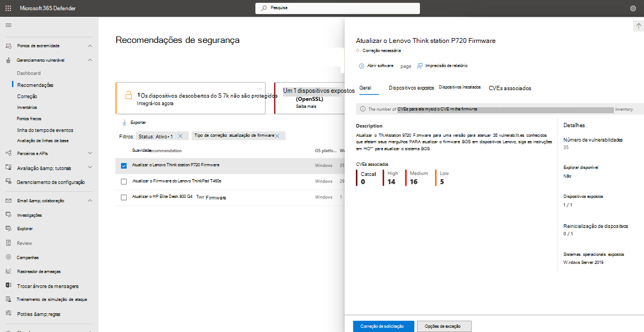This screenshot has width=644, height=332.
Task: Open the CVEs associados tab
Action: tap(509, 87)
